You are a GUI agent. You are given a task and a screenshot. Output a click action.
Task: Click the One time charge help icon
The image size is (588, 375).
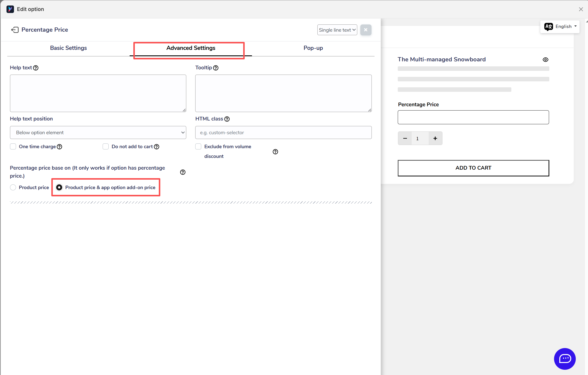click(59, 147)
